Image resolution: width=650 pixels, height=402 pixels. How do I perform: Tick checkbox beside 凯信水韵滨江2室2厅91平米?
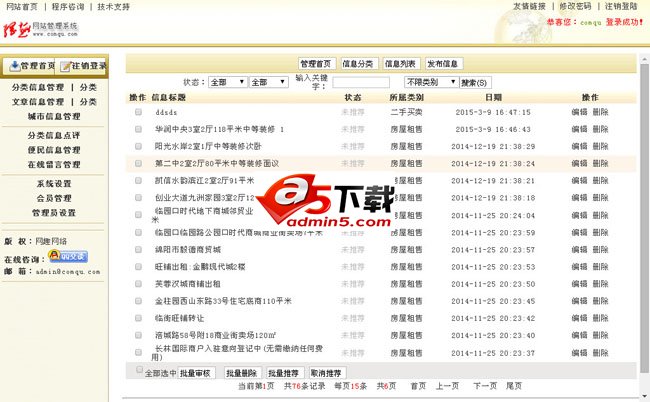click(x=138, y=181)
